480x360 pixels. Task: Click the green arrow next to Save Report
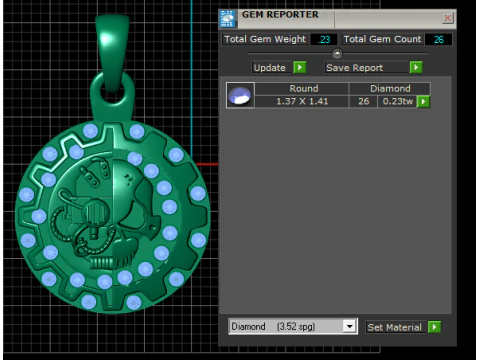pyautogui.click(x=416, y=67)
